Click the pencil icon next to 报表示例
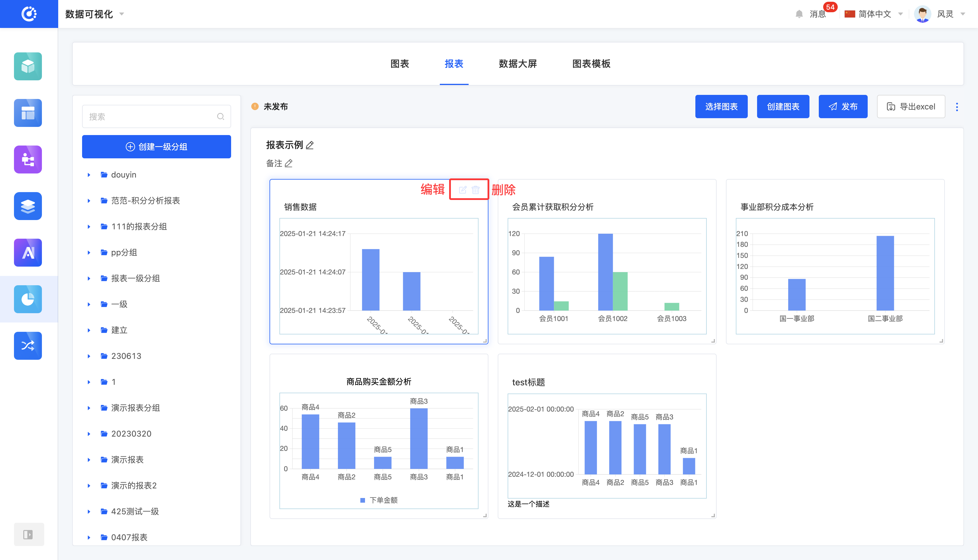The height and width of the screenshot is (560, 978). (310, 146)
